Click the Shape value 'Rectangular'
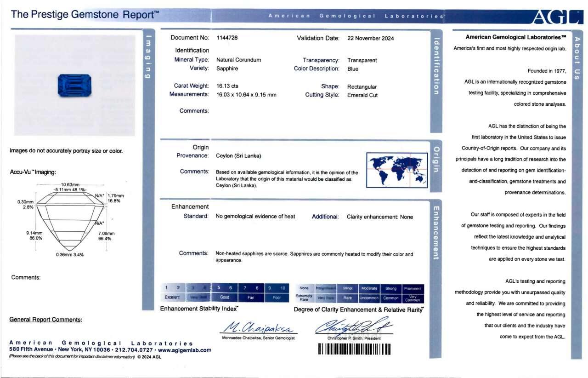The image size is (588, 378). [362, 86]
